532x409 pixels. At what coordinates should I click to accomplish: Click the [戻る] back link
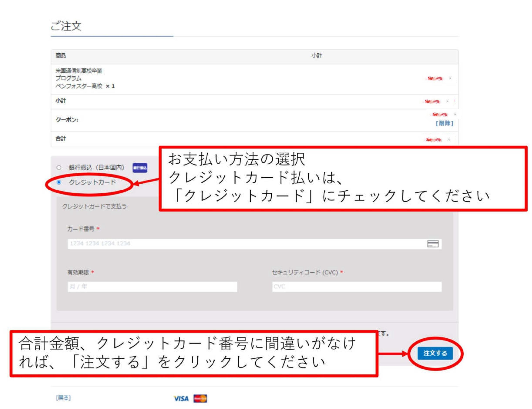63,398
